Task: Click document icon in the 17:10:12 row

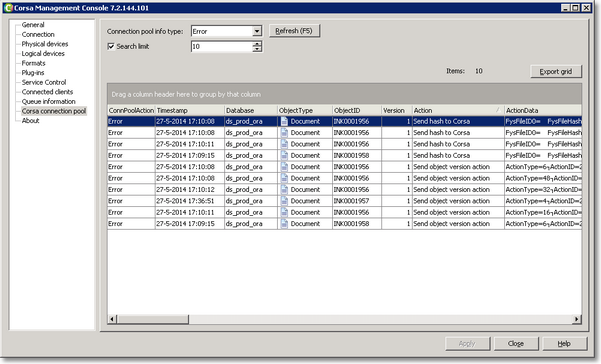Action: point(284,189)
